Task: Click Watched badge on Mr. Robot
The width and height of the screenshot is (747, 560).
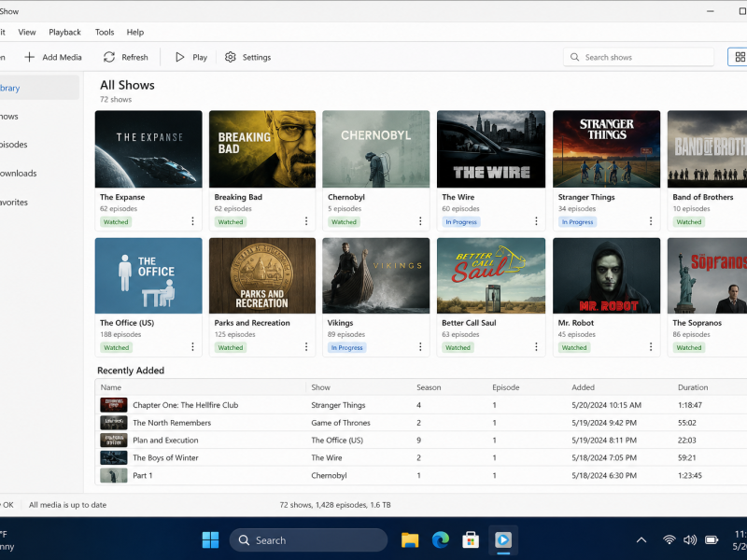Action: (574, 347)
